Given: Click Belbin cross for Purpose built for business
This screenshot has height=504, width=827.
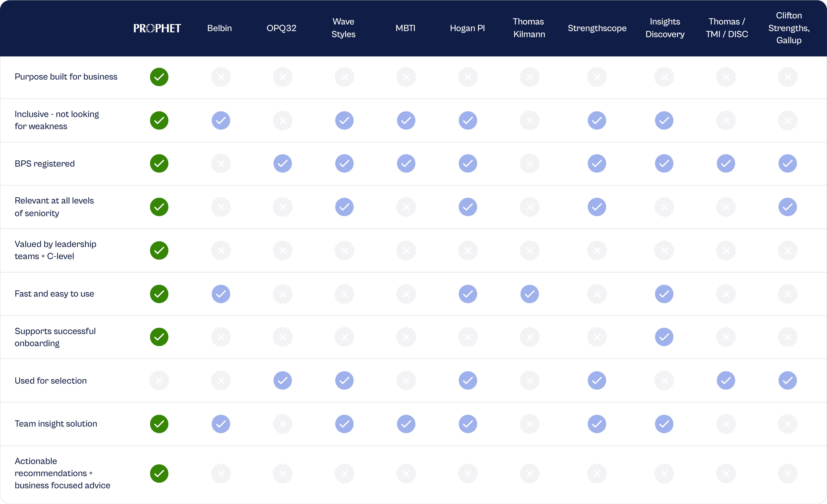Looking at the screenshot, I should (x=221, y=77).
